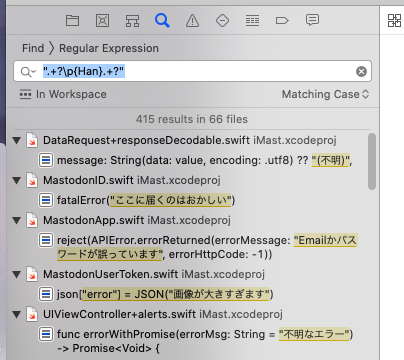Screen dimensions: 404x360
Task: Clear the search field with the X button
Action: 361,71
